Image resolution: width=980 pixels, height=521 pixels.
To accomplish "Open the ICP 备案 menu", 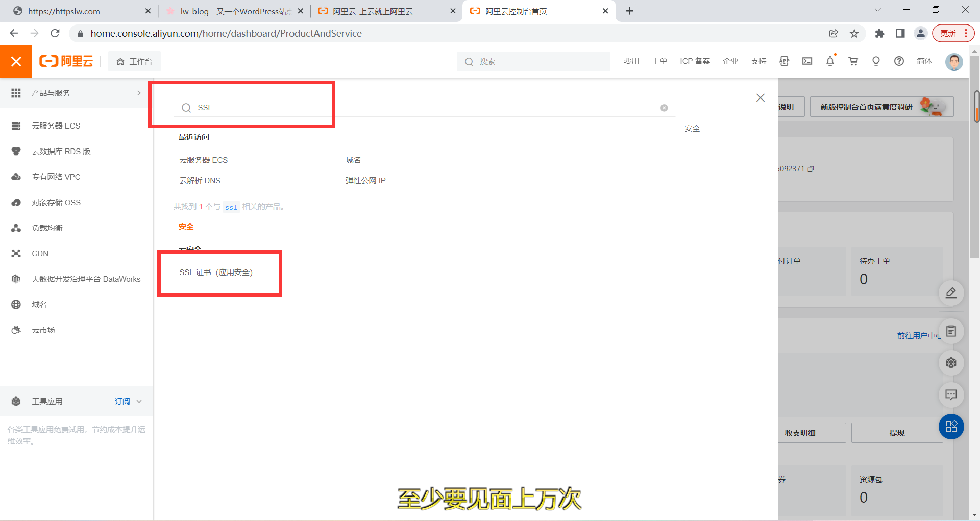I will click(x=695, y=61).
